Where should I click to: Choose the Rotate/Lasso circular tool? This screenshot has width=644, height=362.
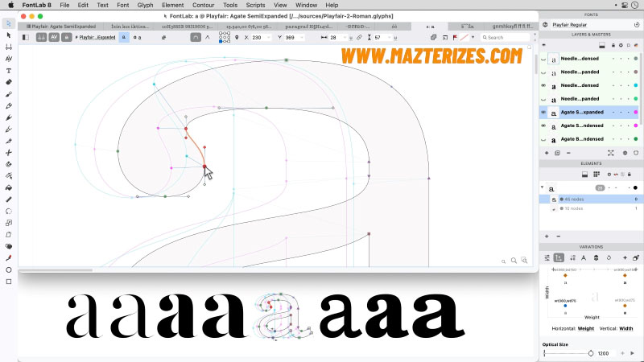click(9, 212)
